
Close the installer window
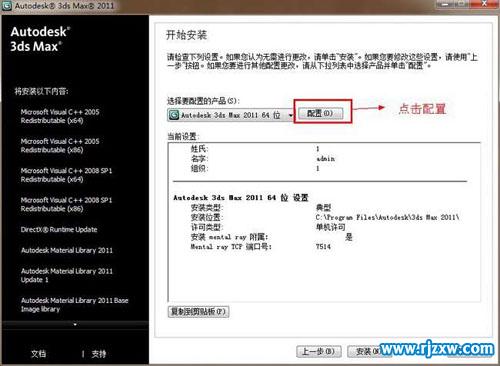[x=485, y=4]
